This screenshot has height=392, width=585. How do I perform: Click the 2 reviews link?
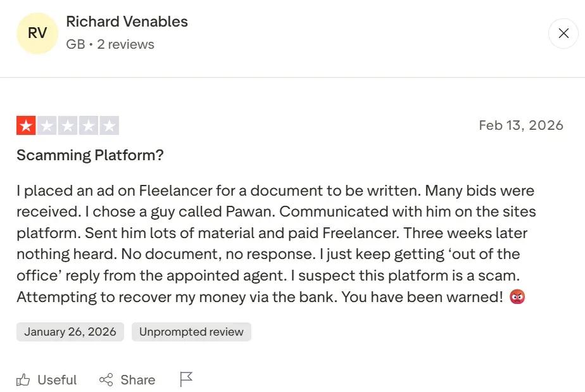125,44
